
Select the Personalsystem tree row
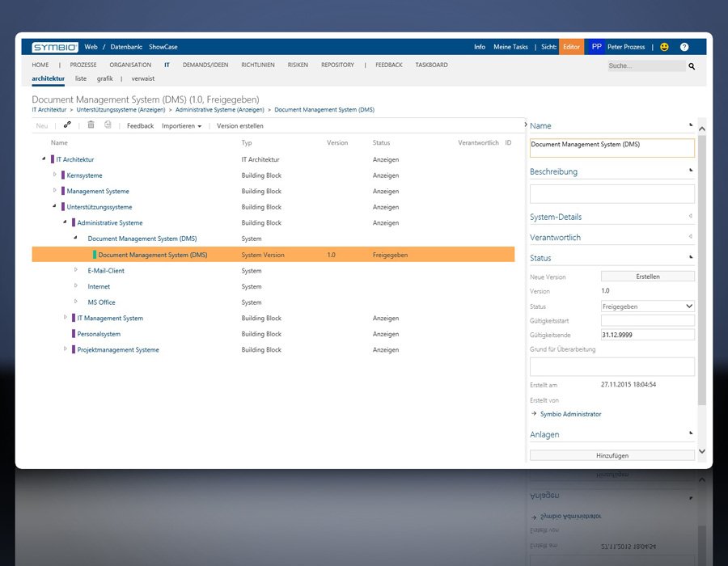point(273,334)
